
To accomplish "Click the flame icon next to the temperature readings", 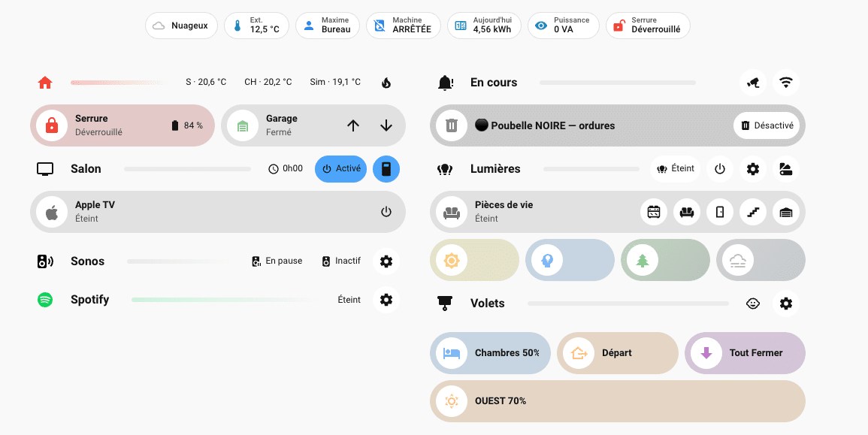I will point(386,82).
